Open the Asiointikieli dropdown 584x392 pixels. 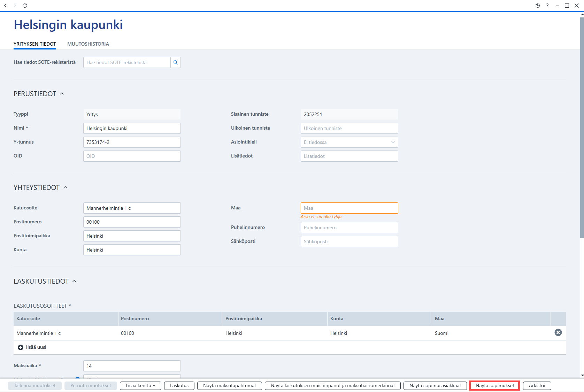click(x=349, y=142)
